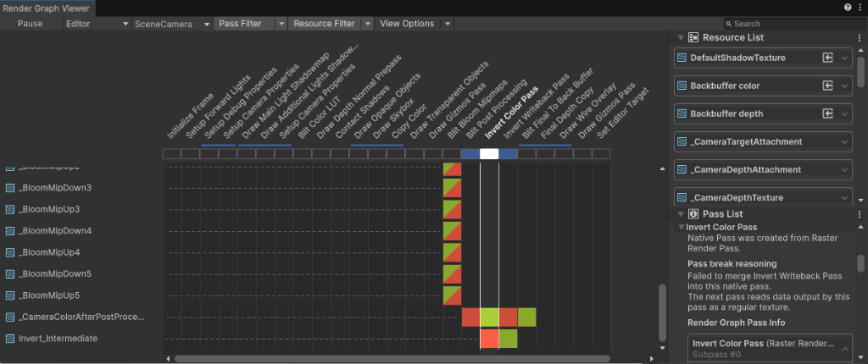Open the Editor connection dropdown
This screenshot has width=868, height=364.
[96, 24]
